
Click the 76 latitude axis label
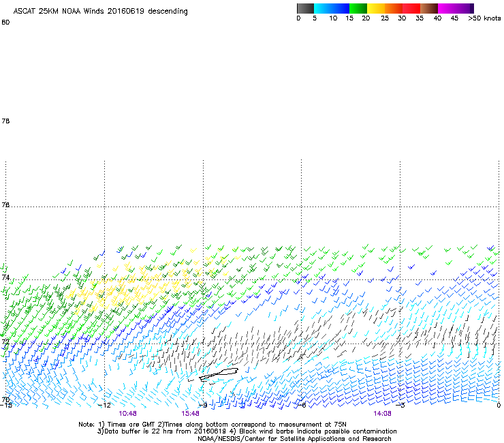coord(5,204)
